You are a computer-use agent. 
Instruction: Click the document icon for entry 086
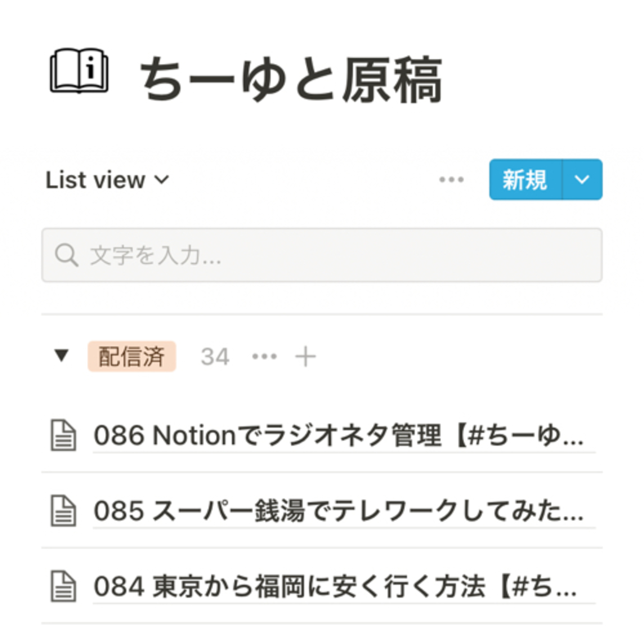point(63,435)
